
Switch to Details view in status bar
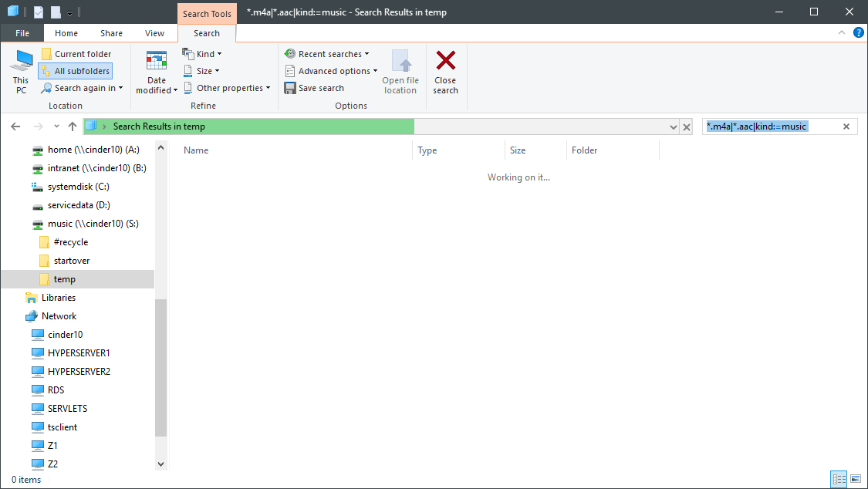point(839,479)
